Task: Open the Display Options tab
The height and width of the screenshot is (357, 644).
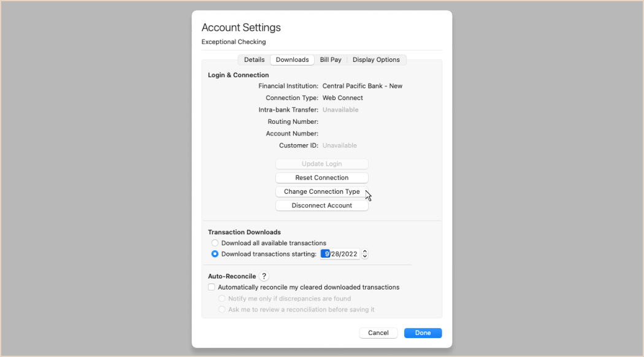Action: 376,60
